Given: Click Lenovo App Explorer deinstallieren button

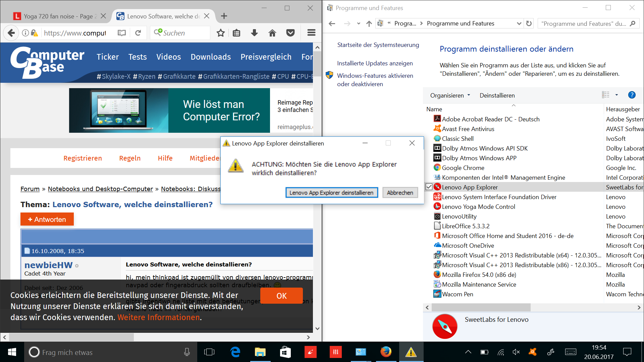Looking at the screenshot, I should (331, 193).
